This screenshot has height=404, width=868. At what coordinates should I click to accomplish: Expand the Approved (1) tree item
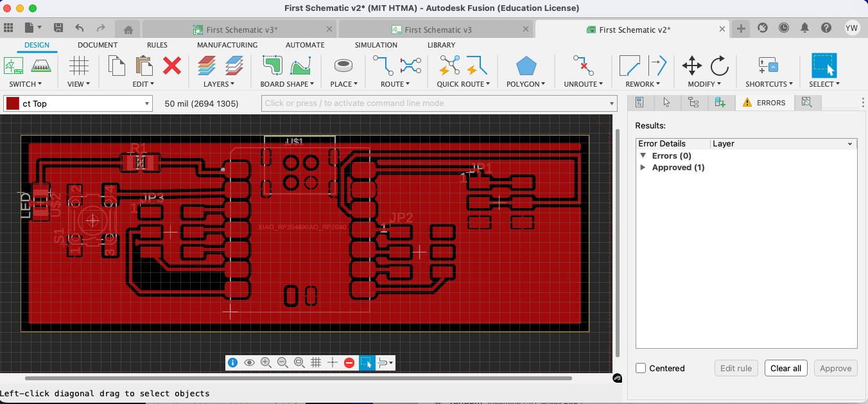tap(643, 168)
